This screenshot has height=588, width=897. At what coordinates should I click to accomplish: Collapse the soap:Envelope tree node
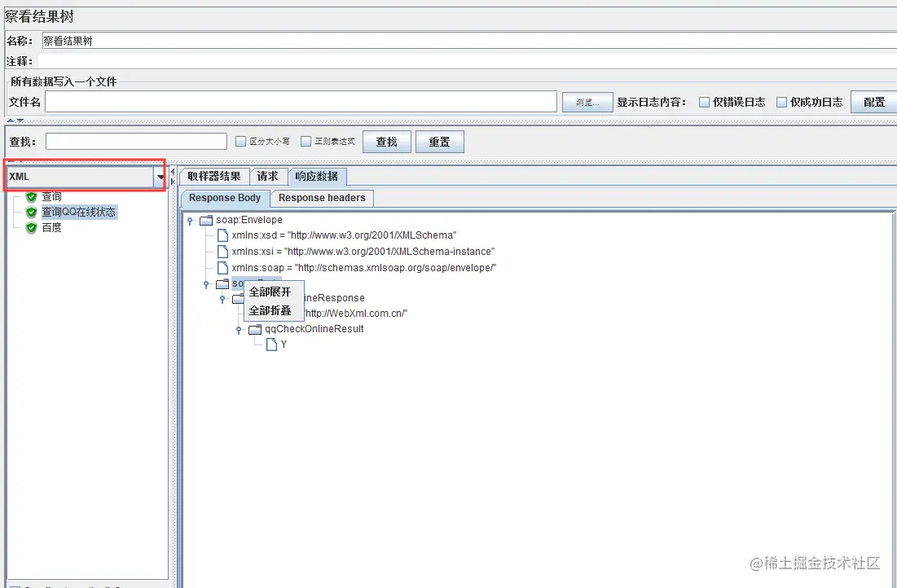point(190,221)
